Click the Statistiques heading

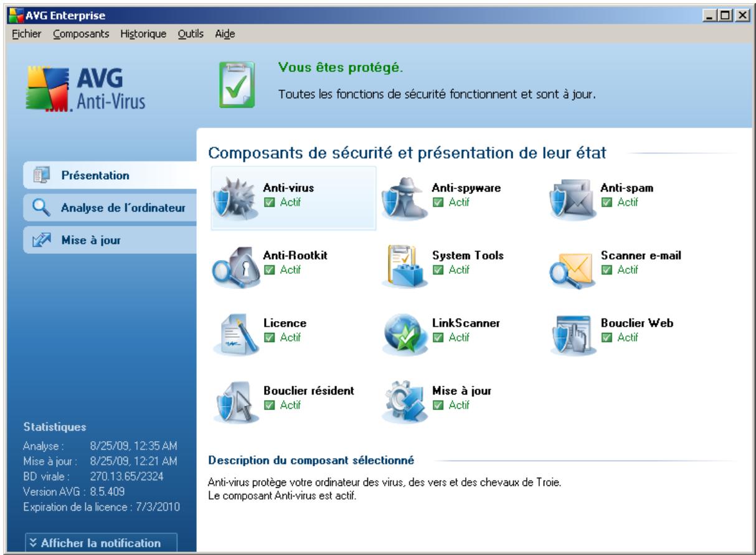pyautogui.click(x=55, y=428)
